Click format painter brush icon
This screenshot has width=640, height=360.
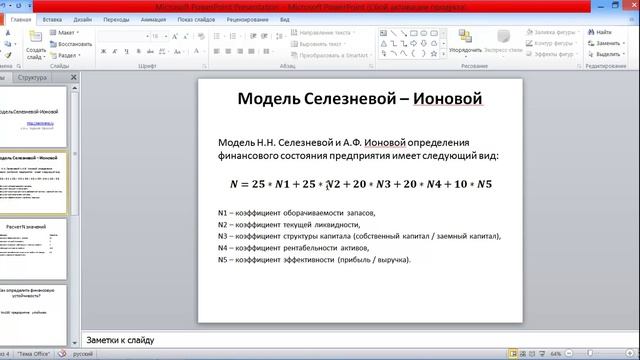8,55
